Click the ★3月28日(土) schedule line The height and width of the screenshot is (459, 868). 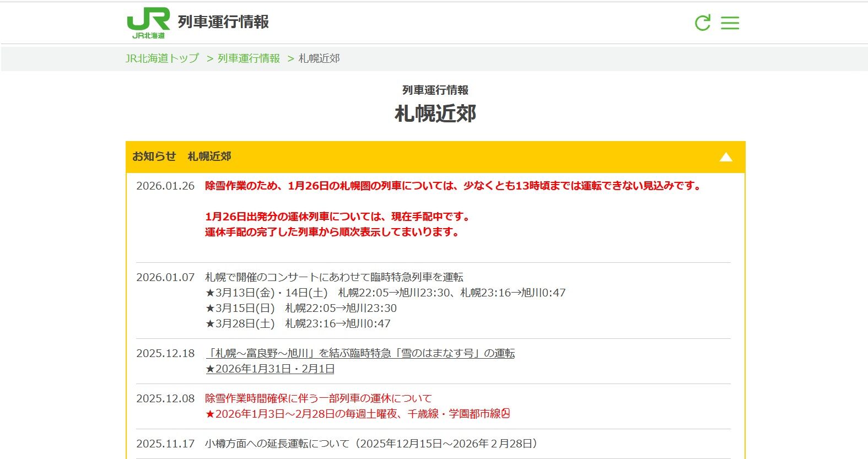point(298,323)
